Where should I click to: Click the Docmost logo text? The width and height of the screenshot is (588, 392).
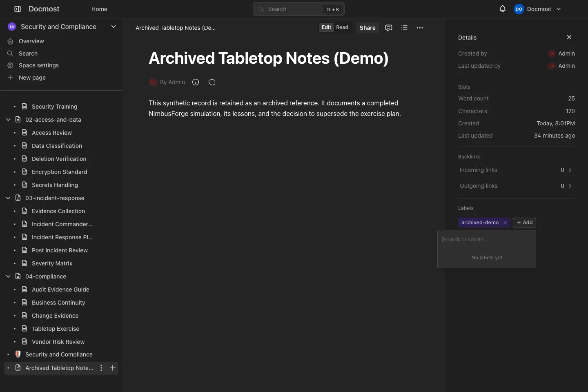pyautogui.click(x=44, y=9)
